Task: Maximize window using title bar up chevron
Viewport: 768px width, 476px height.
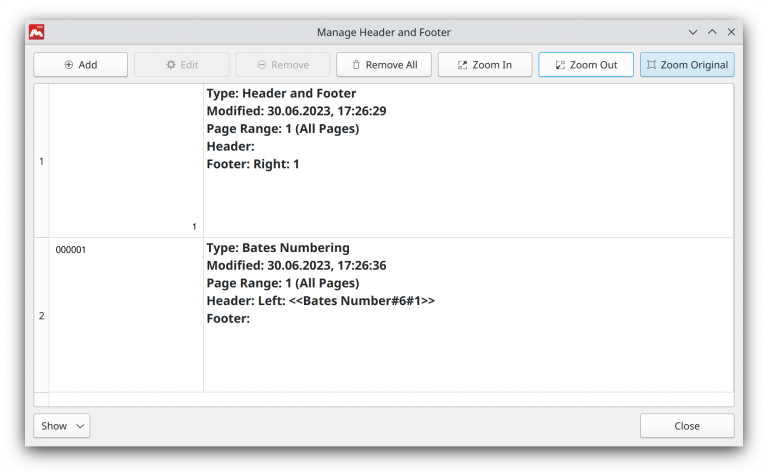Action: tap(712, 32)
